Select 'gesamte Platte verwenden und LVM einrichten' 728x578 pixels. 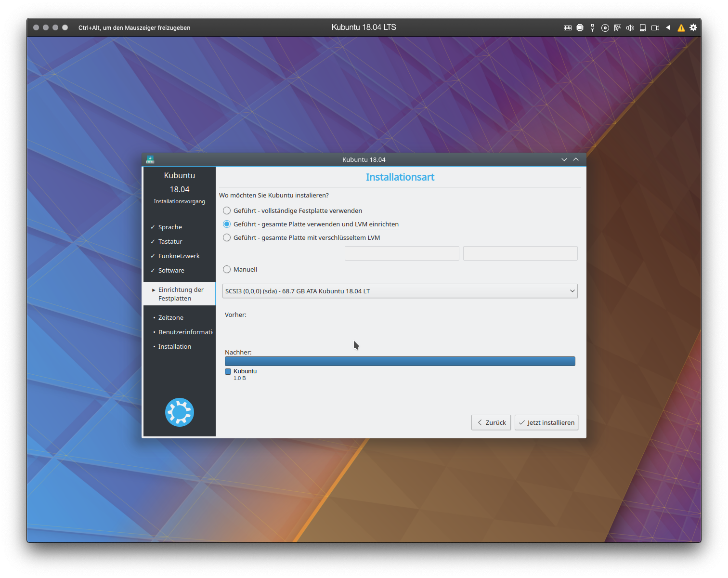(x=311, y=224)
